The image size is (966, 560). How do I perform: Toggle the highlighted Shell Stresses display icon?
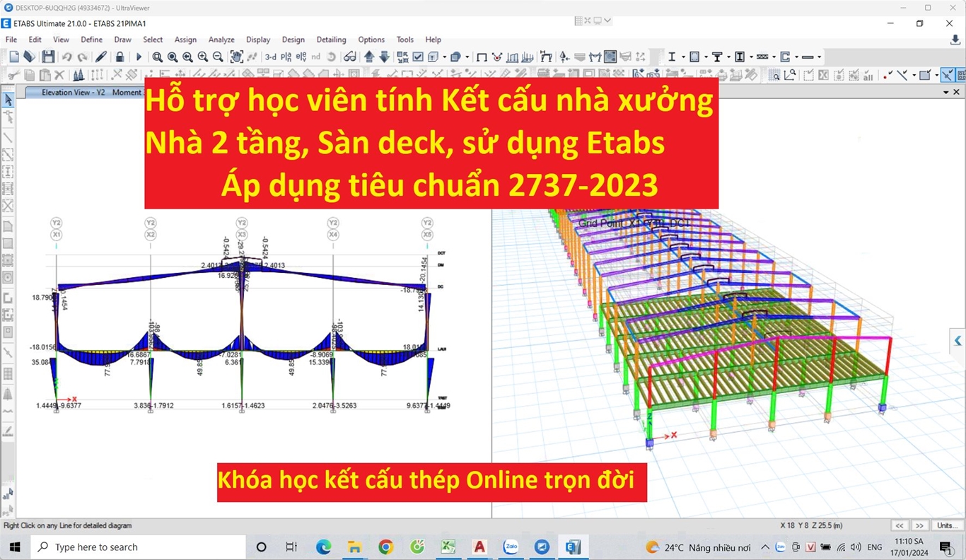coord(610,57)
